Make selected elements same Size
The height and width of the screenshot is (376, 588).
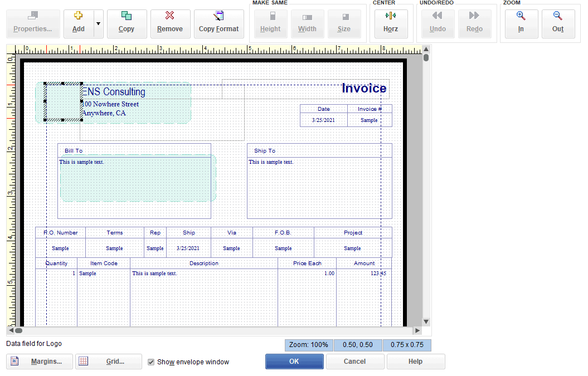pyautogui.click(x=344, y=24)
